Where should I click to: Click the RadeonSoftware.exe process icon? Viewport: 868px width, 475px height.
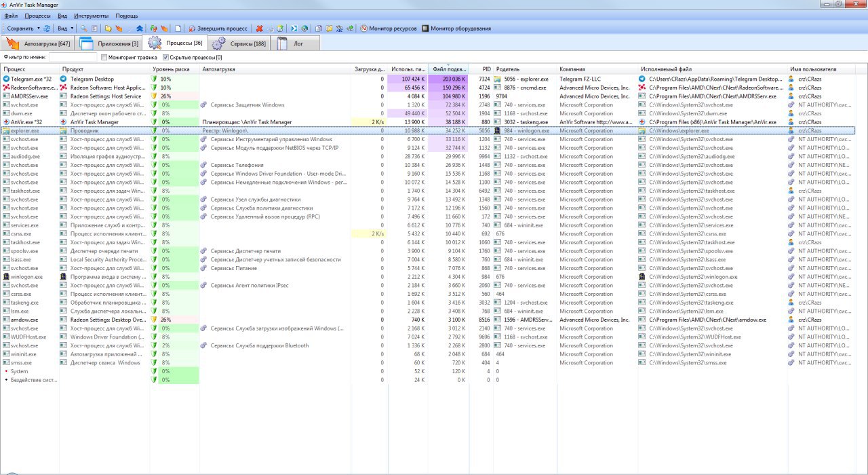[x=6, y=88]
